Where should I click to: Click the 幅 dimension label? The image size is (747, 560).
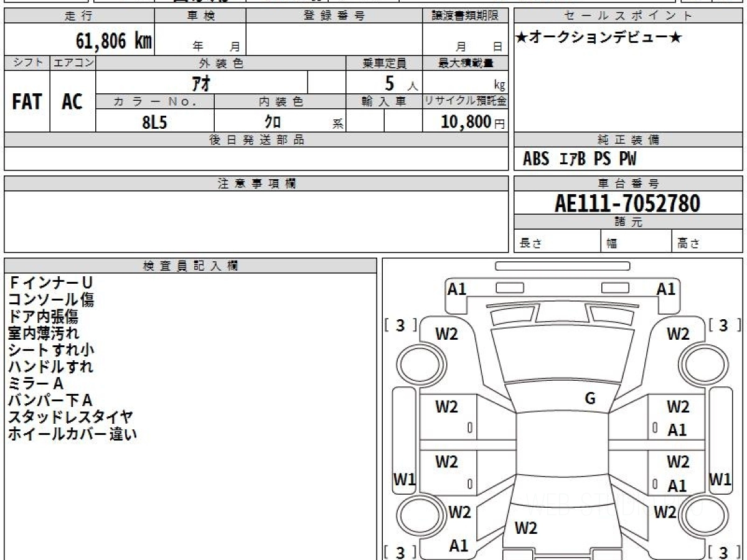click(612, 244)
